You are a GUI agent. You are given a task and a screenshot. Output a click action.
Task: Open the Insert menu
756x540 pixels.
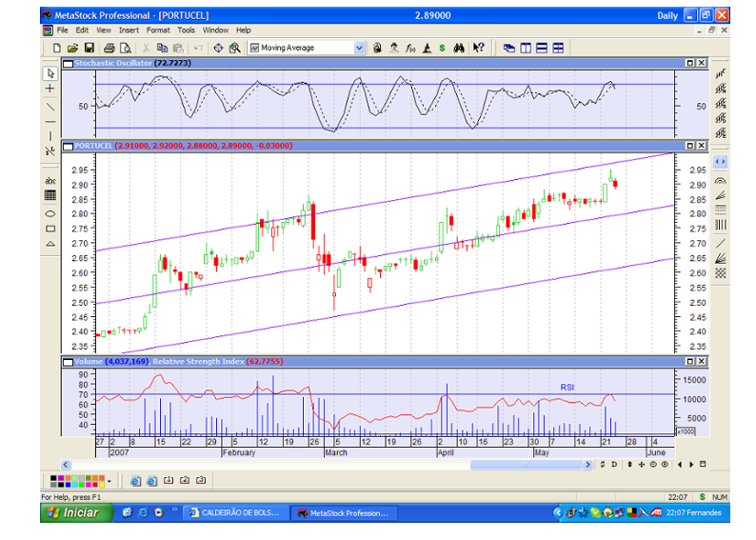pos(129,30)
